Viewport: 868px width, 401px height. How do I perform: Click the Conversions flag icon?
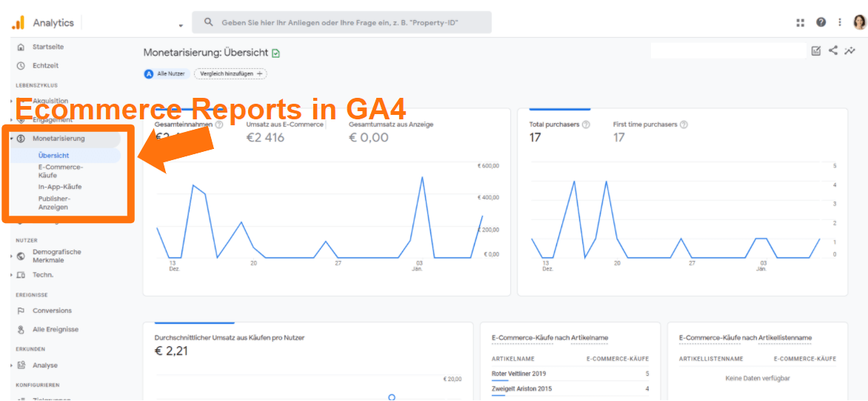click(21, 311)
